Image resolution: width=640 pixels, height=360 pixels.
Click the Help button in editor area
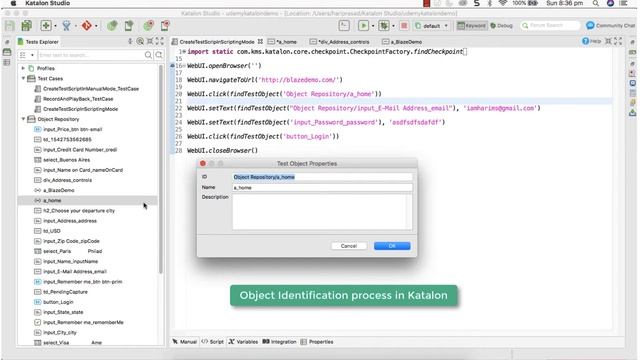click(591, 41)
